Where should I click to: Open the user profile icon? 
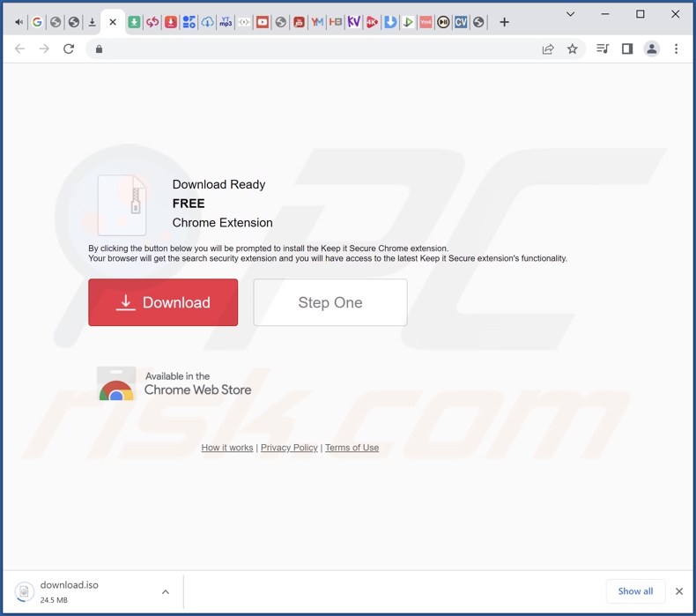(652, 49)
